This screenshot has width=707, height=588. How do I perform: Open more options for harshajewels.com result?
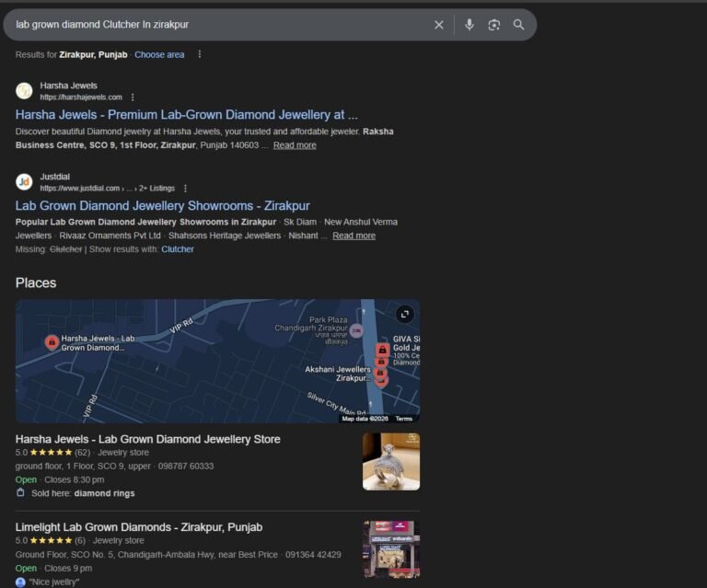133,98
